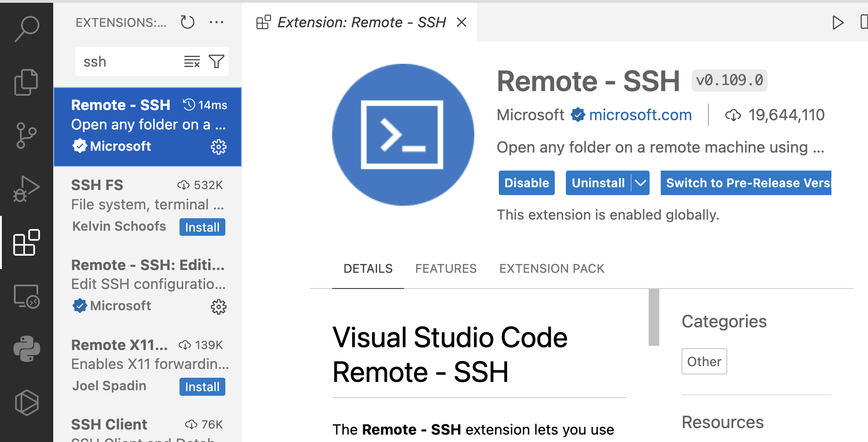The width and height of the screenshot is (868, 442).
Task: Click the Other category tag
Action: click(x=704, y=362)
